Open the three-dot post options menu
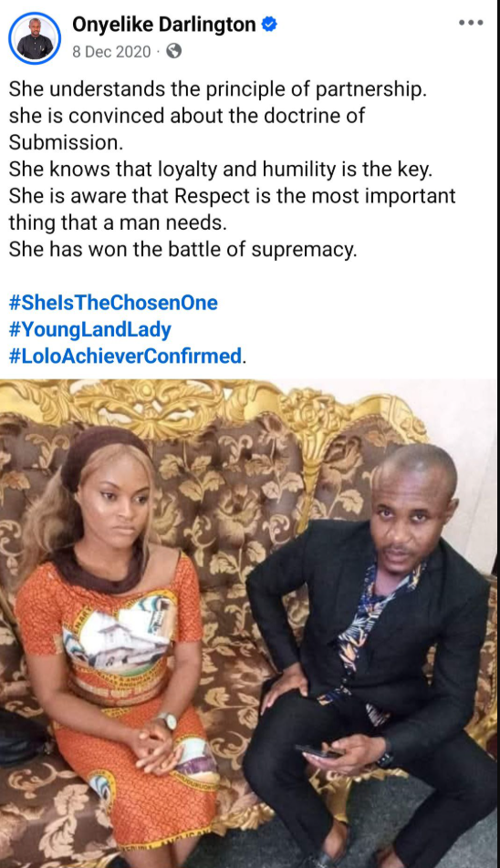This screenshot has width=500, height=868. 471,23
